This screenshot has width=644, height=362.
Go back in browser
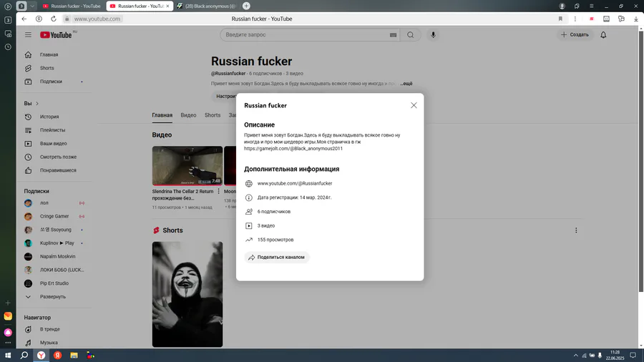pyautogui.click(x=24, y=19)
